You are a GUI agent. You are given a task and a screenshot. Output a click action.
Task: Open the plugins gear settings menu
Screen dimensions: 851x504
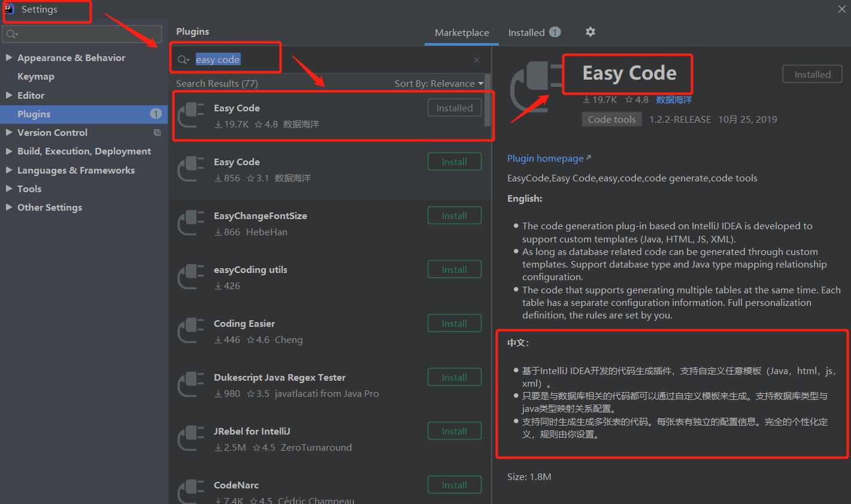tap(590, 32)
